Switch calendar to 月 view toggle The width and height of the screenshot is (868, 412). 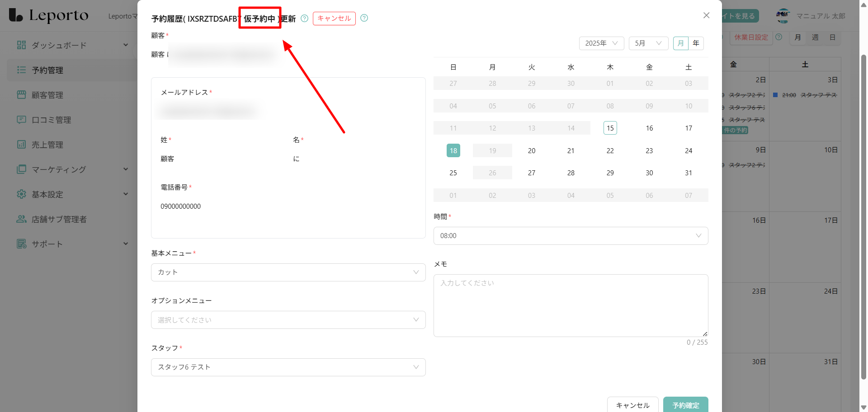tap(681, 43)
